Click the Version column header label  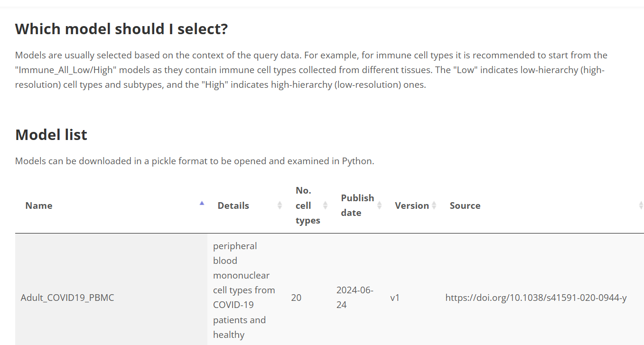411,205
